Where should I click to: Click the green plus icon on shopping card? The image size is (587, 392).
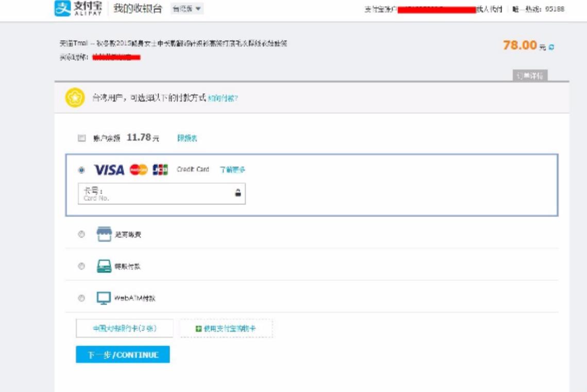(x=199, y=329)
